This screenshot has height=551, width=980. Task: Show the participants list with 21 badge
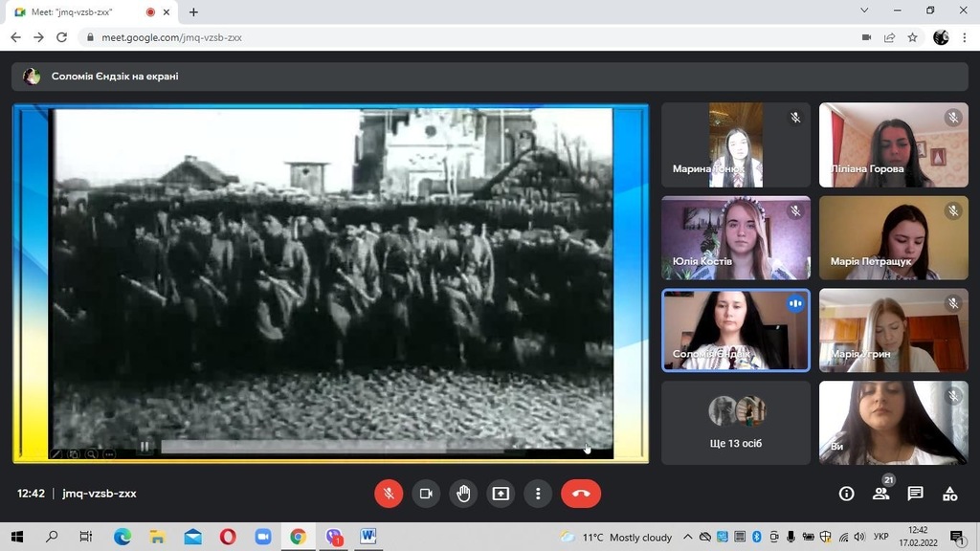tap(881, 494)
